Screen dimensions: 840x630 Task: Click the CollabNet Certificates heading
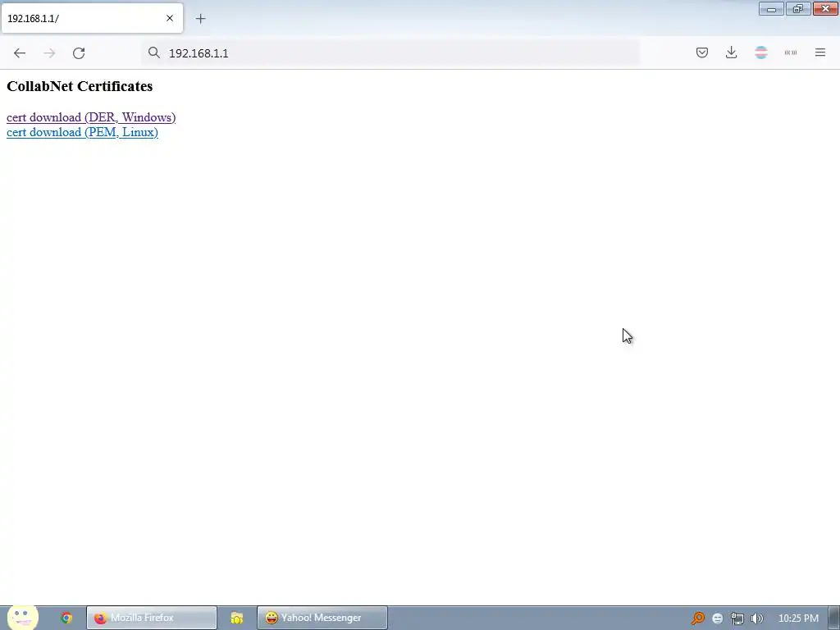[80, 86]
